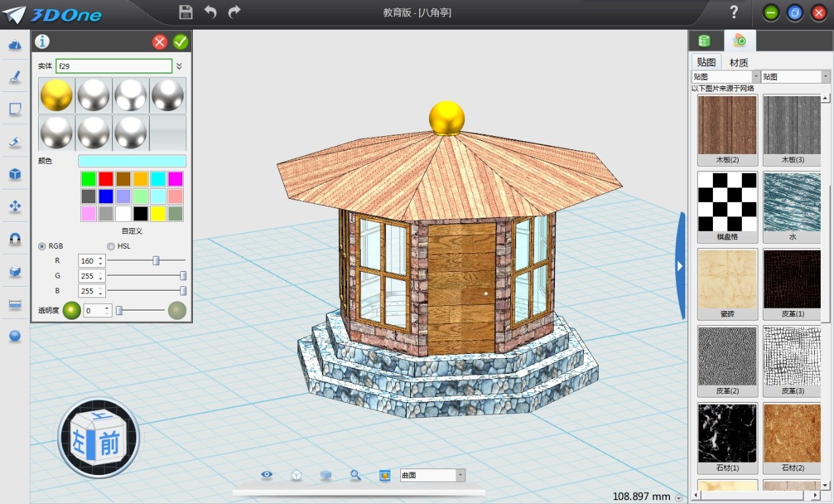This screenshot has height=504, width=834.
Task: Confirm with the green checkmark button
Action: 180,42
